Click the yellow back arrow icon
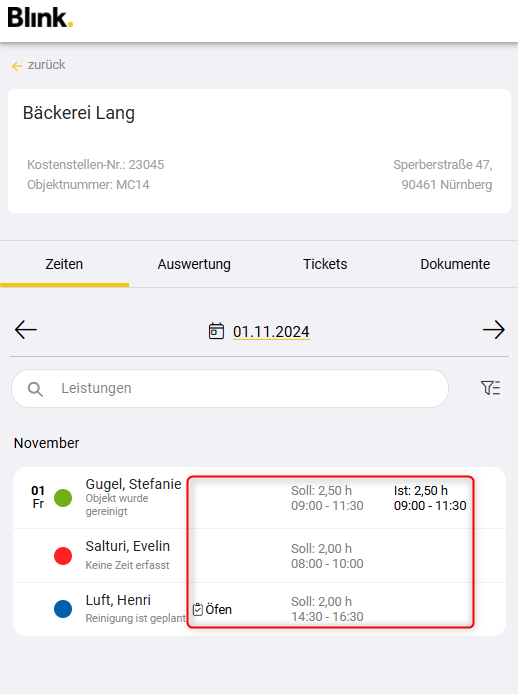This screenshot has width=518, height=694. (17, 66)
